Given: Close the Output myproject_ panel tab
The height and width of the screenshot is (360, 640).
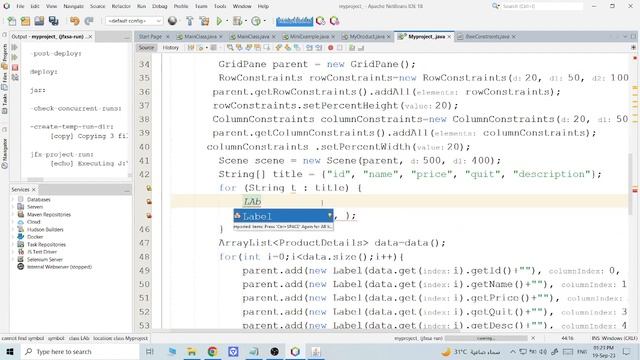Looking at the screenshot, I should [90, 37].
